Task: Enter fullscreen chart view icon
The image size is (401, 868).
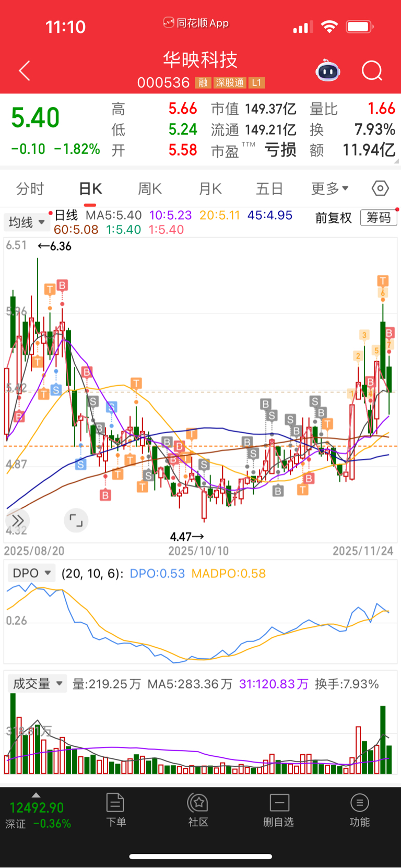Action: pyautogui.click(x=76, y=520)
